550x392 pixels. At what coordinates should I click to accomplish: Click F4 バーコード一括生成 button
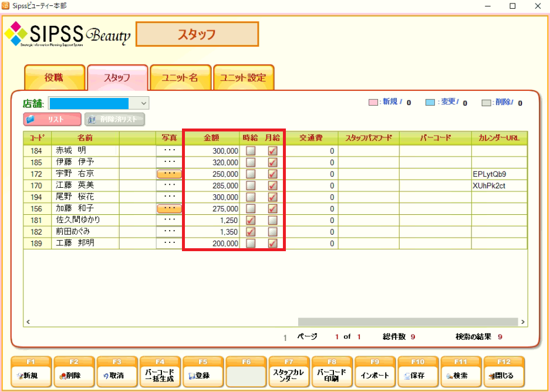(160, 371)
